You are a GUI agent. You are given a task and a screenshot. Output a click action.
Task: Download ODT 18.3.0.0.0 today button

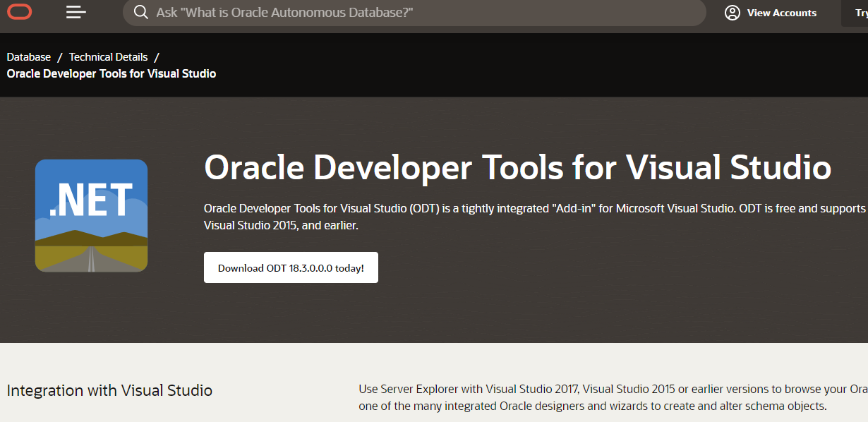291,267
